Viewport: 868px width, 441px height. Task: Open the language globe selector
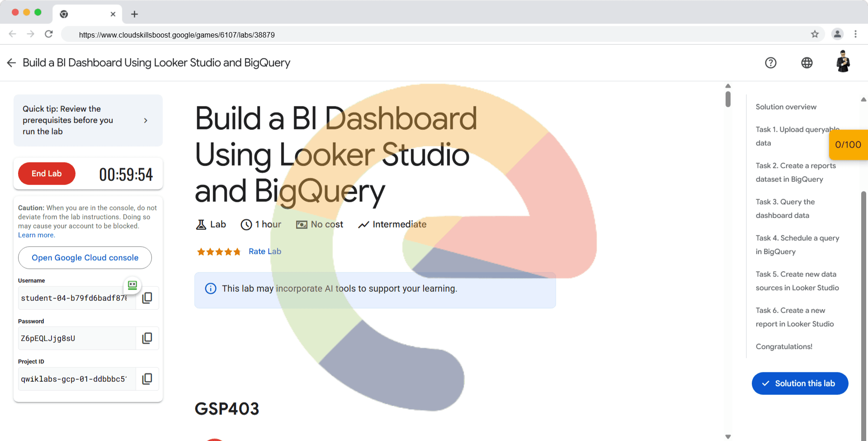click(x=807, y=63)
